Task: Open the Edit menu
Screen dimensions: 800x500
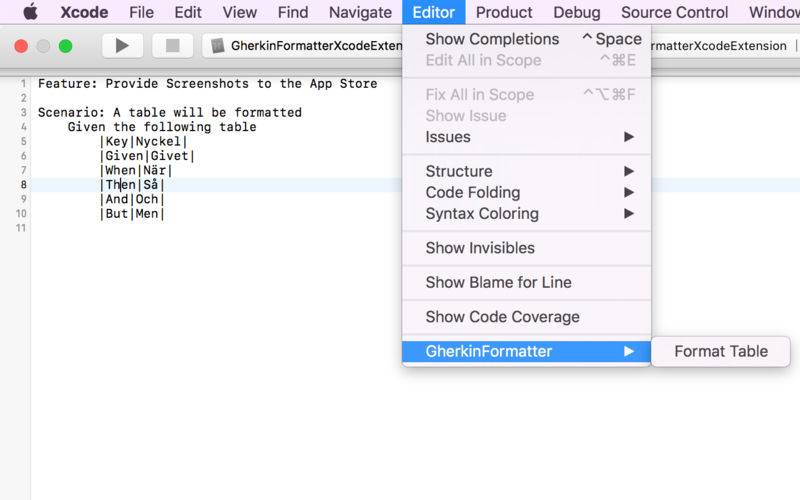Action: point(188,12)
